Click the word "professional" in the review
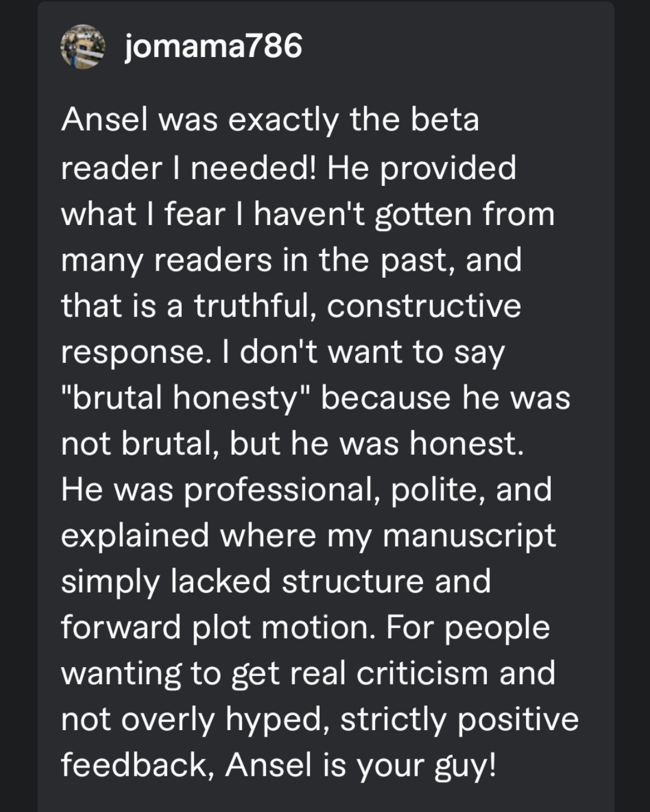Viewport: 650px width, 812px height. pyautogui.click(x=282, y=490)
